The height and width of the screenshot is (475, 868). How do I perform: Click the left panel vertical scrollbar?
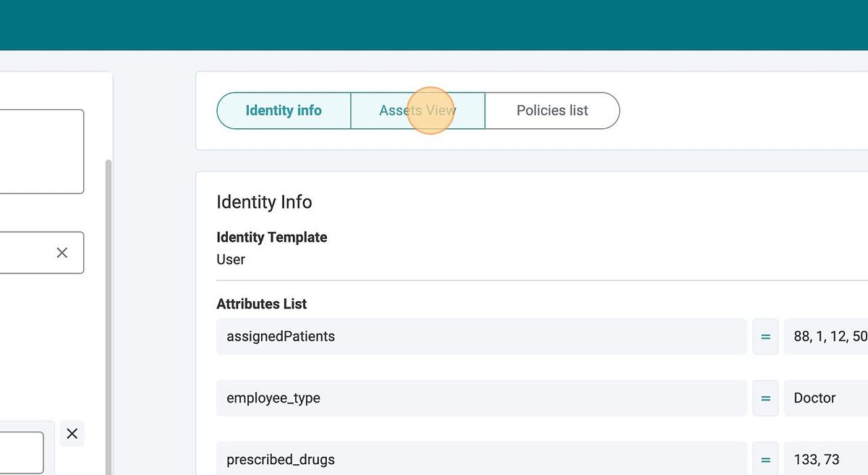109,317
